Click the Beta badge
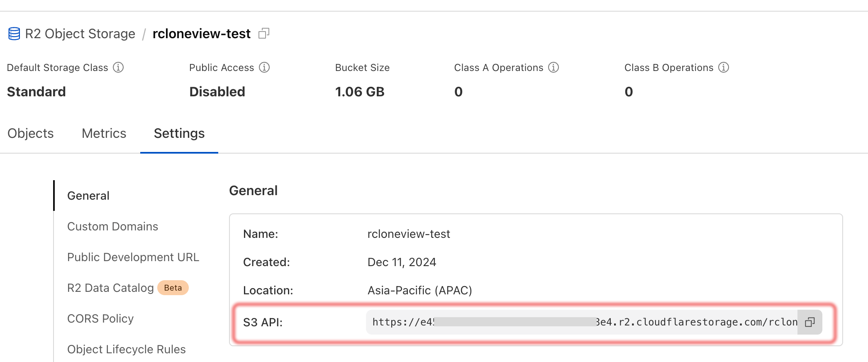 [173, 288]
